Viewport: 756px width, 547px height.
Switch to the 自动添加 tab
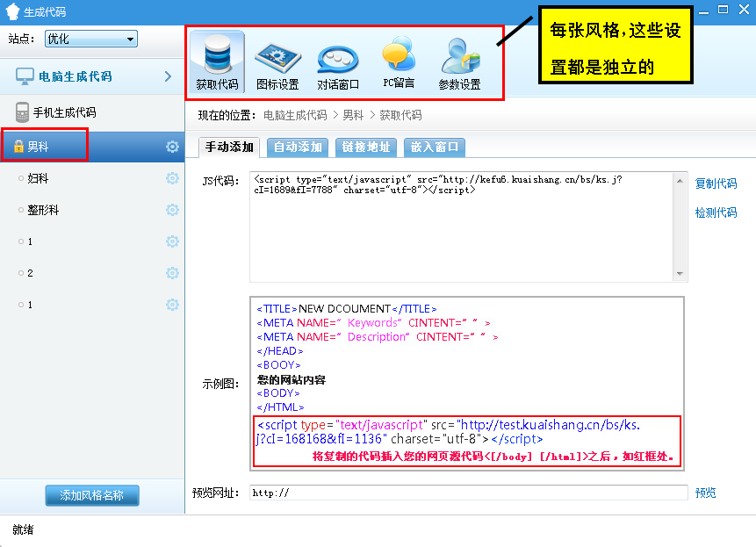click(x=297, y=147)
